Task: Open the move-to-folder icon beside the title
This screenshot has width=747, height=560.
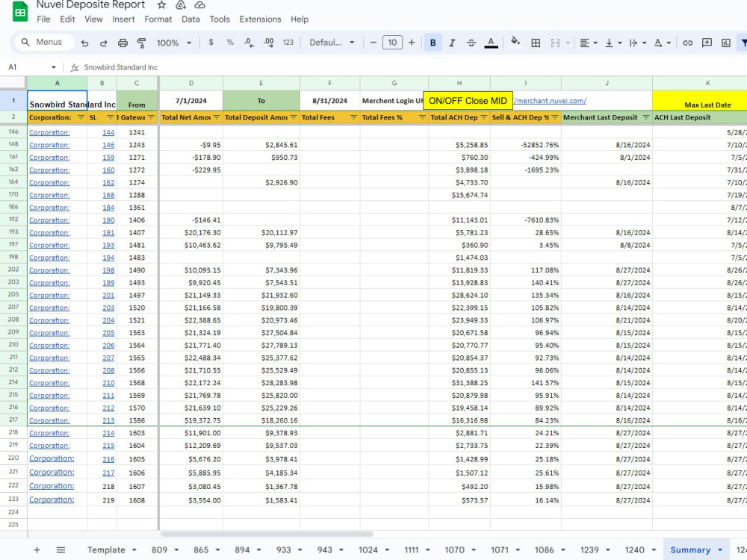Action: click(181, 4)
